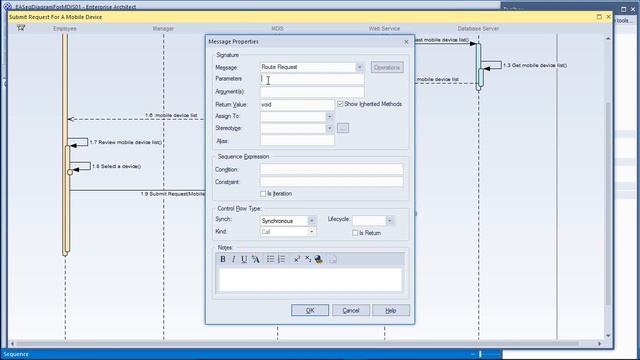The width and height of the screenshot is (640, 360).
Task: Close the Message Properties dialog
Action: tap(406, 42)
